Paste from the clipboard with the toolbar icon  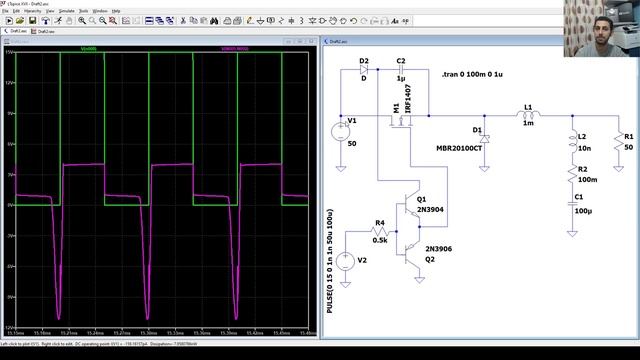[x=203, y=20]
